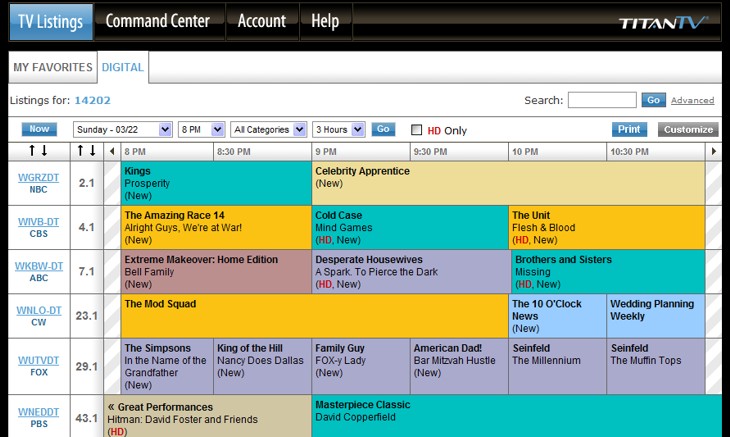Click down arrow in the station callsign column header
The image size is (730, 437).
(44, 151)
